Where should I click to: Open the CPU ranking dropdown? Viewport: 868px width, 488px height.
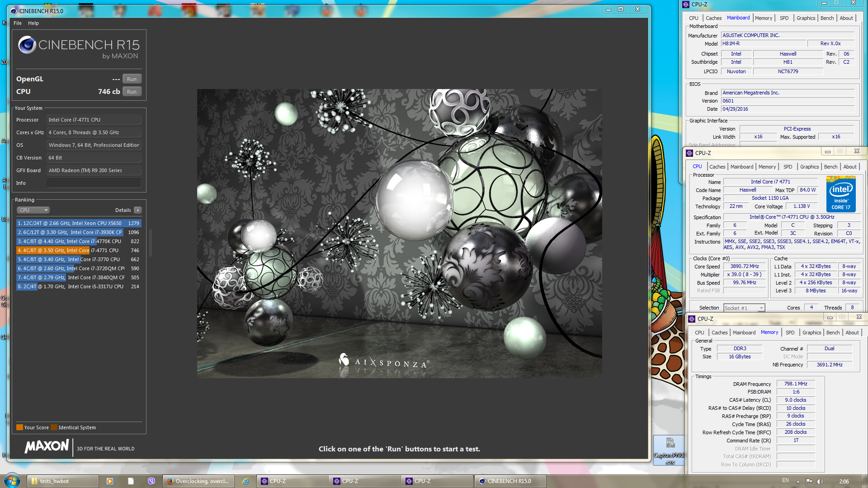click(x=33, y=210)
